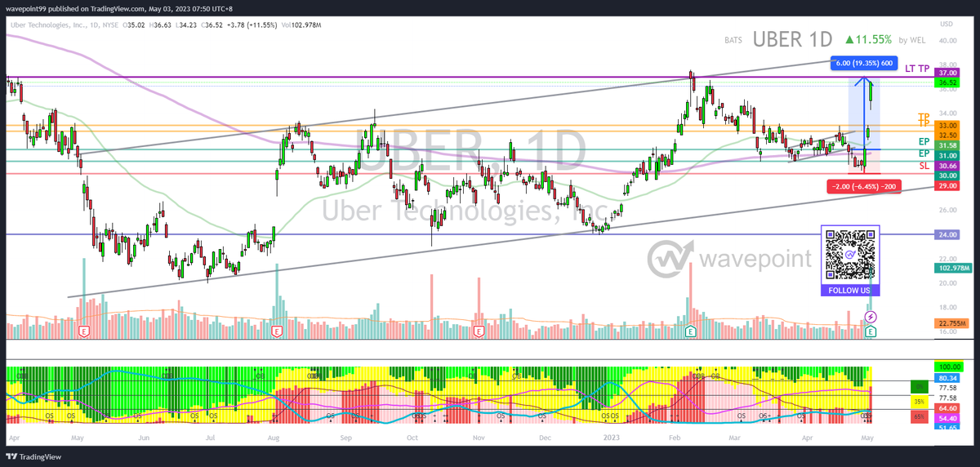Click the purple lightning event marker
The image size is (980, 467).
pos(871,316)
